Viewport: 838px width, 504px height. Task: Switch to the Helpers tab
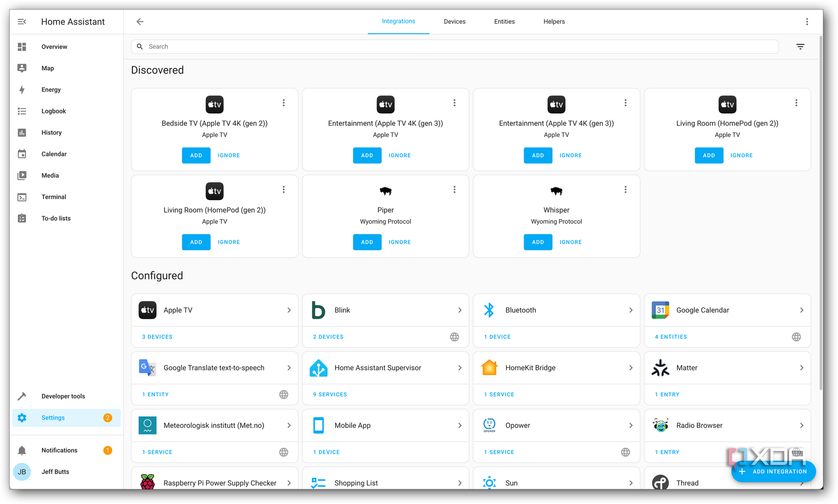click(554, 22)
